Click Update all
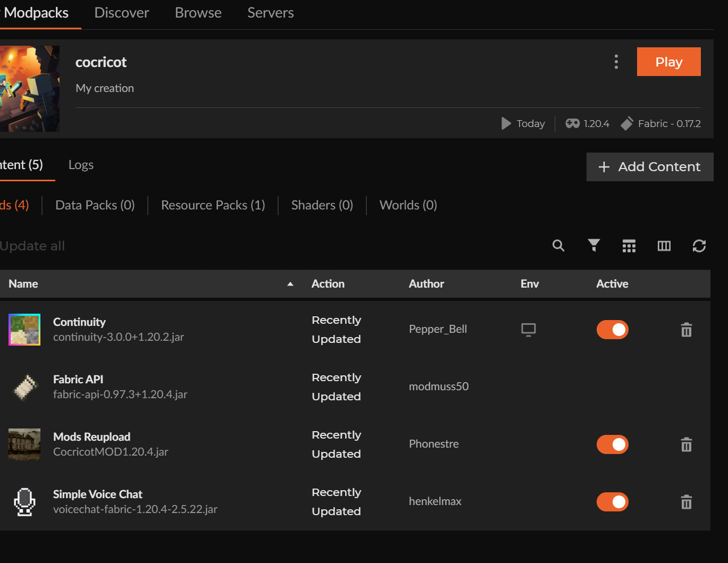 [32, 246]
